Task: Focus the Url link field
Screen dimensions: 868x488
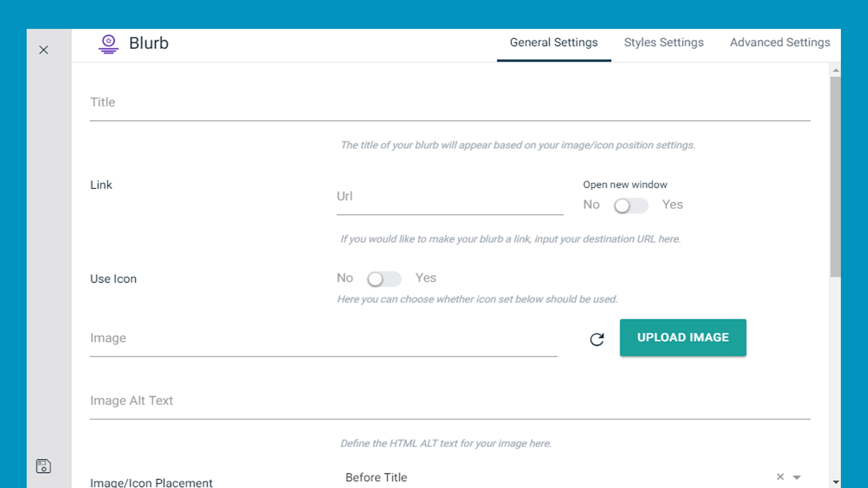Action: 450,197
